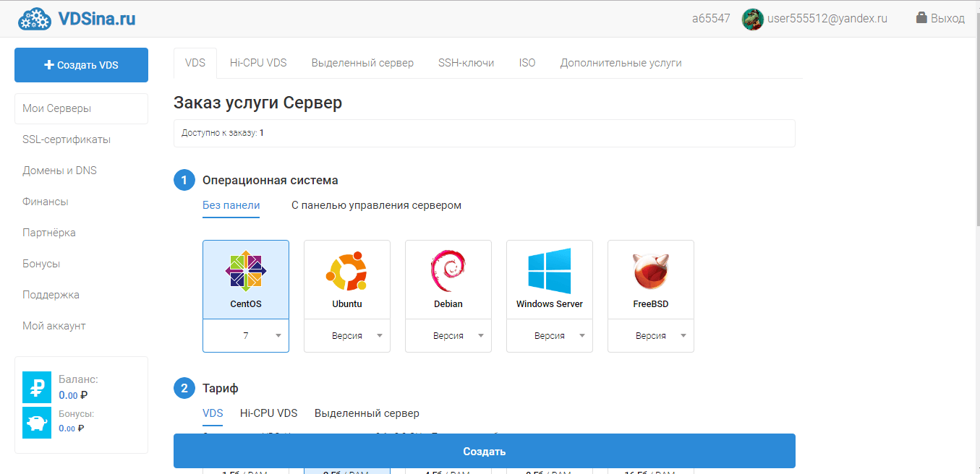Select the Windows Server logo

click(550, 270)
